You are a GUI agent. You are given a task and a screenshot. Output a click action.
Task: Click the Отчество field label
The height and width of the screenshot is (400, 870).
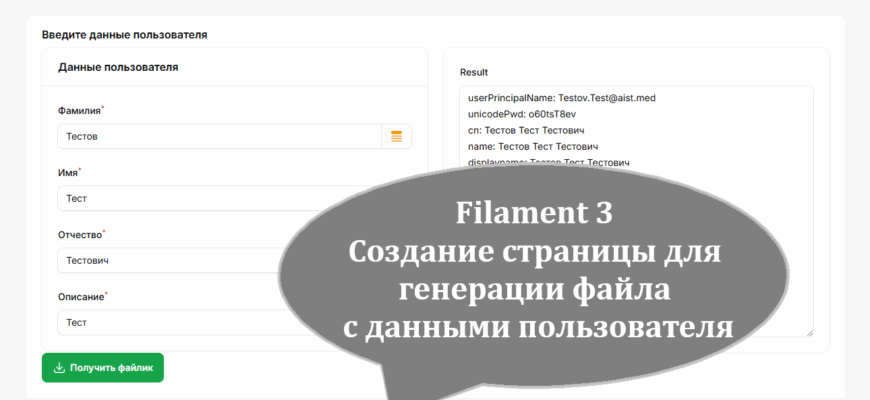[80, 235]
